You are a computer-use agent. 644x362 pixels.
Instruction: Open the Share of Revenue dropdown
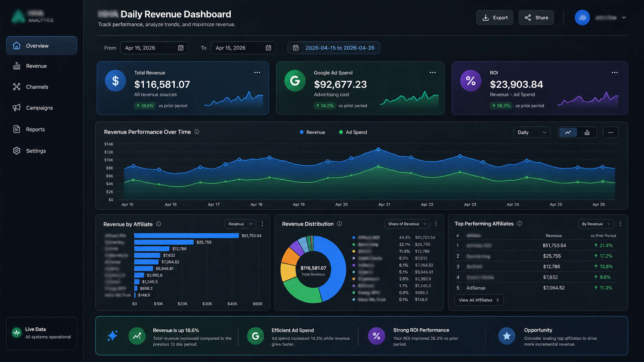(407, 224)
